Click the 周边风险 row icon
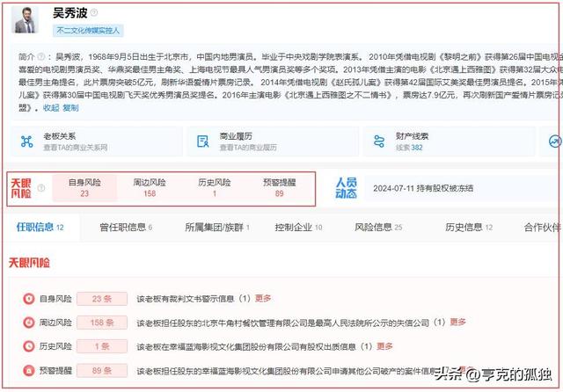This screenshot has height=392, width=563. point(29,323)
